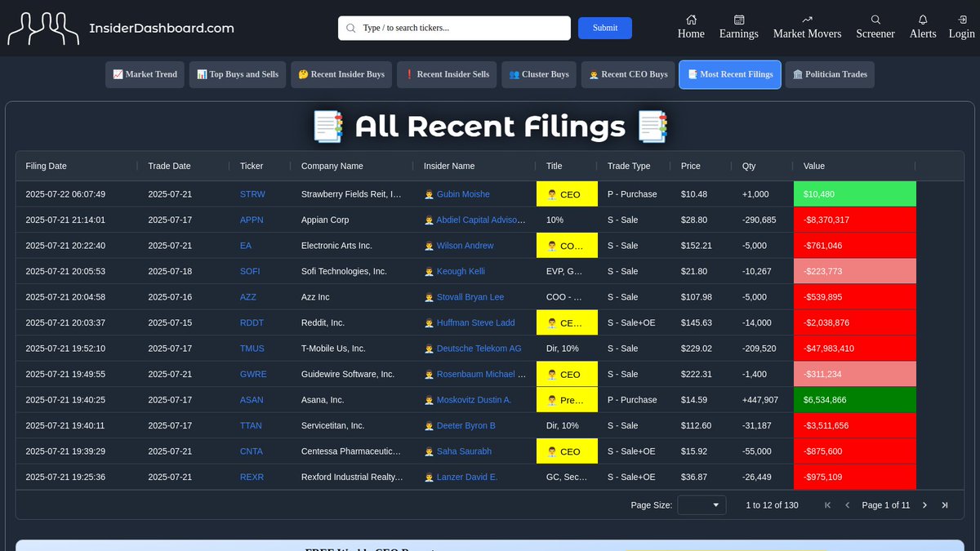Screen dimensions: 980x551
Task: Sort by the Trade Date column header
Action: coord(169,166)
